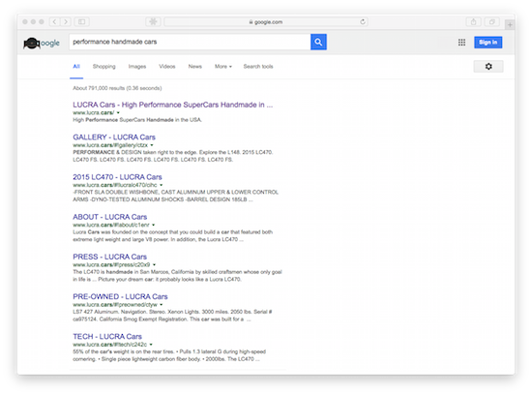The height and width of the screenshot is (395, 532).
Task: Open the Share menu icon in Safari
Action: point(473,21)
